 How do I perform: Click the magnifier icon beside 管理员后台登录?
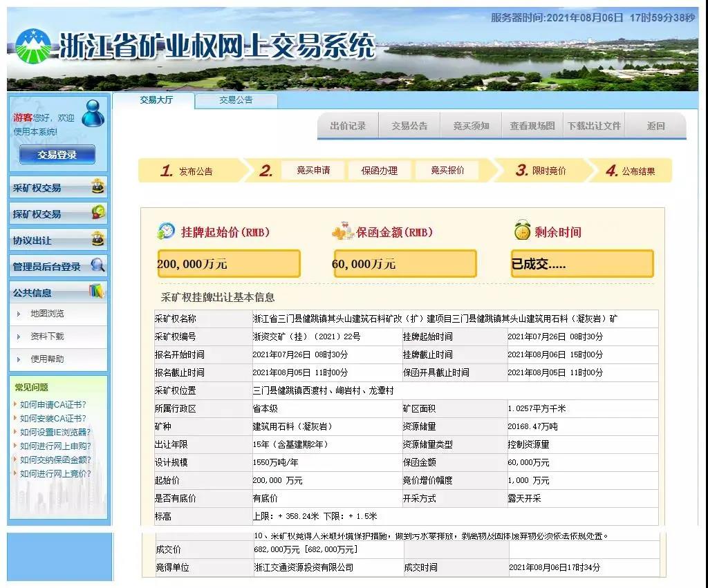click(x=98, y=265)
